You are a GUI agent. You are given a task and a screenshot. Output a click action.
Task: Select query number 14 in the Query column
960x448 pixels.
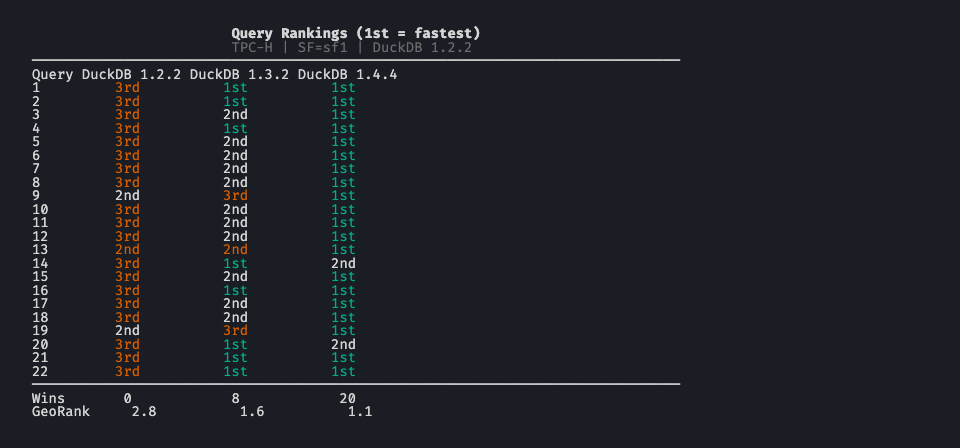[40, 263]
